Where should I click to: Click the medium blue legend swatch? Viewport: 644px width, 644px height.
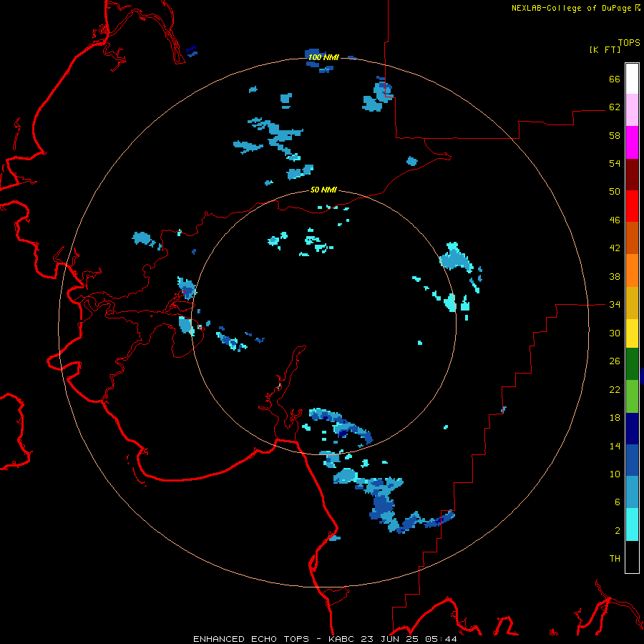[632, 460]
